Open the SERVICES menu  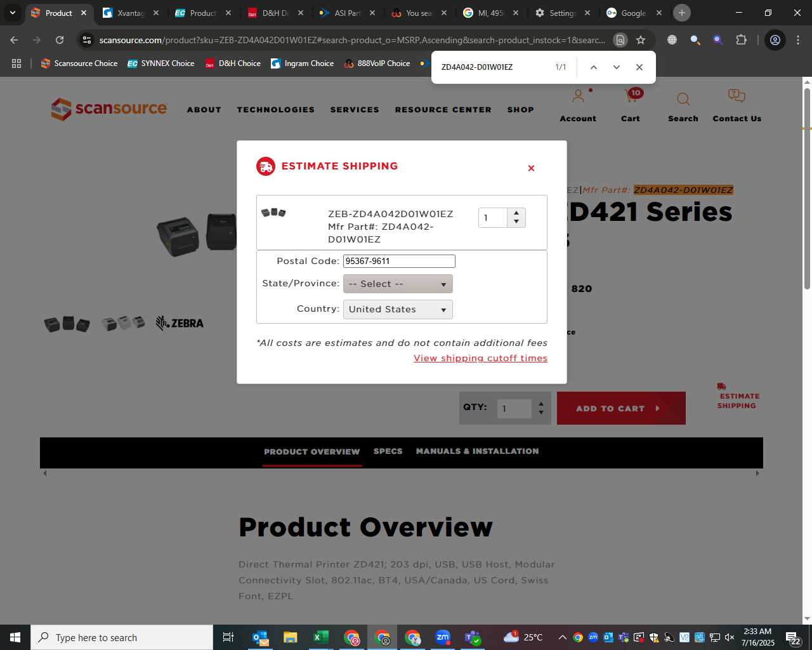click(x=355, y=110)
